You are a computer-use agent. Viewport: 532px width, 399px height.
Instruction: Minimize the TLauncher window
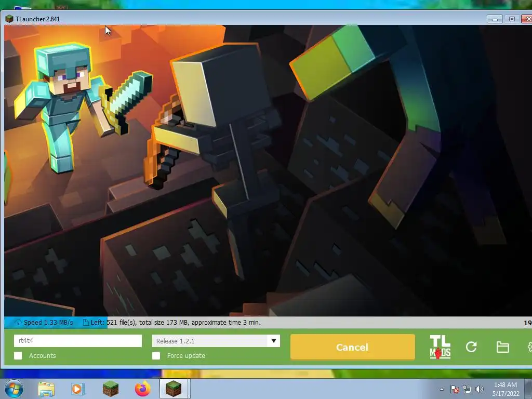click(x=495, y=19)
